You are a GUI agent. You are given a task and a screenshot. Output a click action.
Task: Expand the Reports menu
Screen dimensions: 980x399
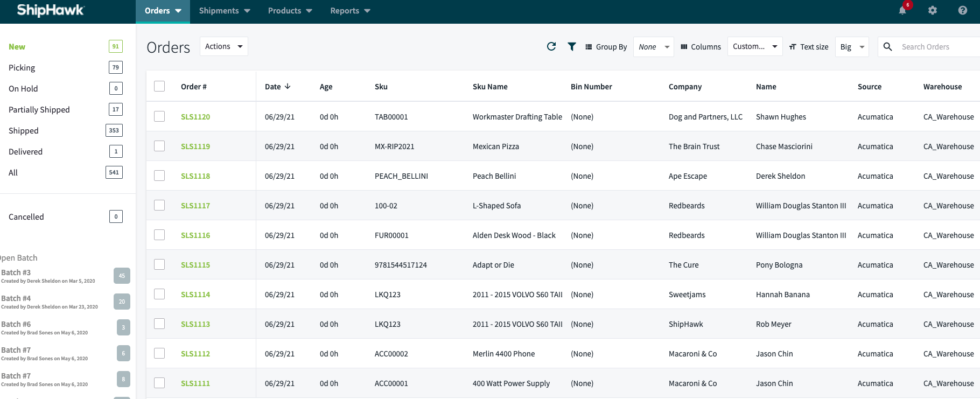pos(350,11)
